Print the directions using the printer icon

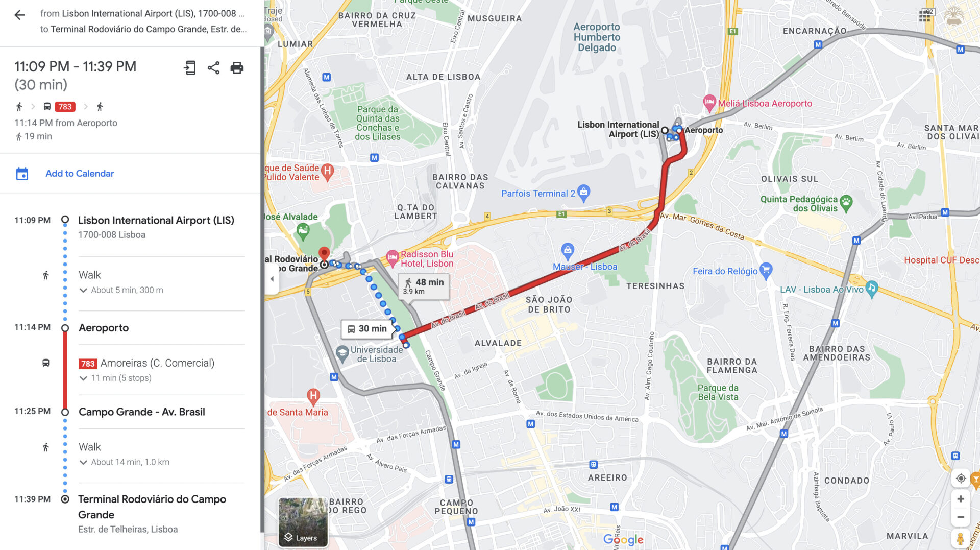237,68
